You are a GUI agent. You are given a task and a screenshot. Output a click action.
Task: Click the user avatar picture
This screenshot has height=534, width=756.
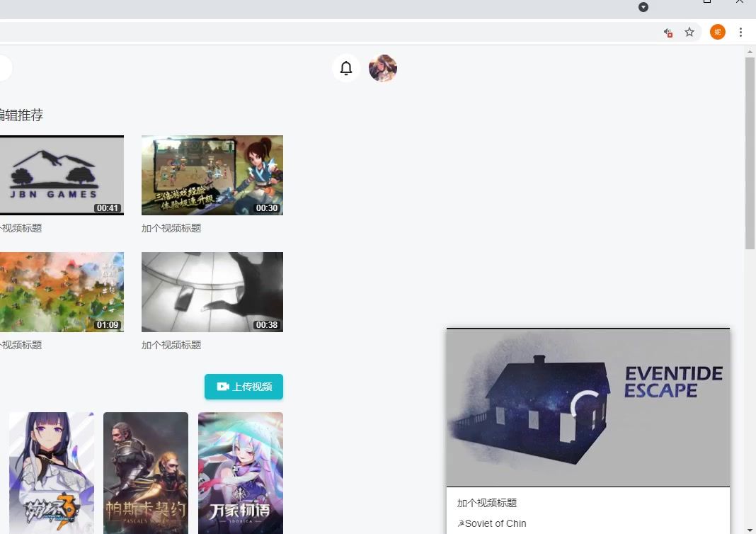(383, 68)
